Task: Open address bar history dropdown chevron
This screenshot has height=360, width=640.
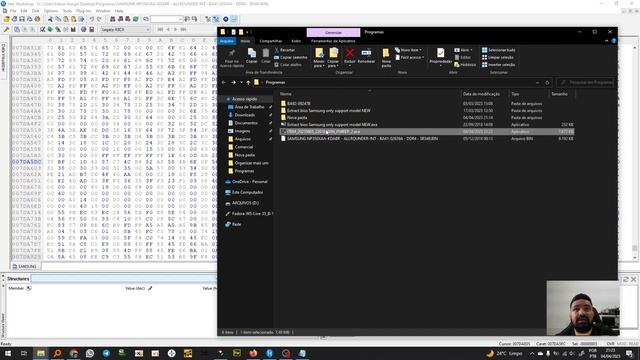Action: click(x=538, y=82)
